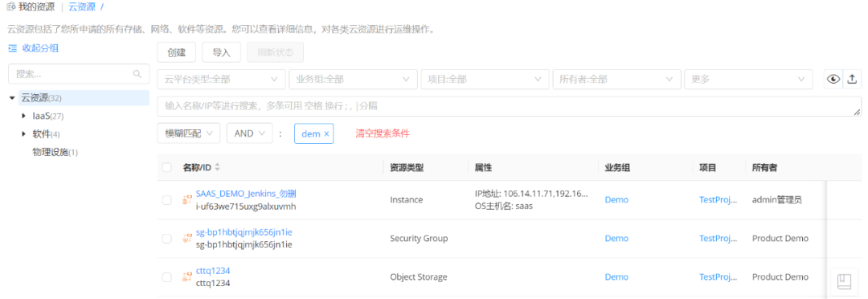This screenshot has width=868, height=299.
Task: Click the Security Group resource type cell
Action: point(419,239)
